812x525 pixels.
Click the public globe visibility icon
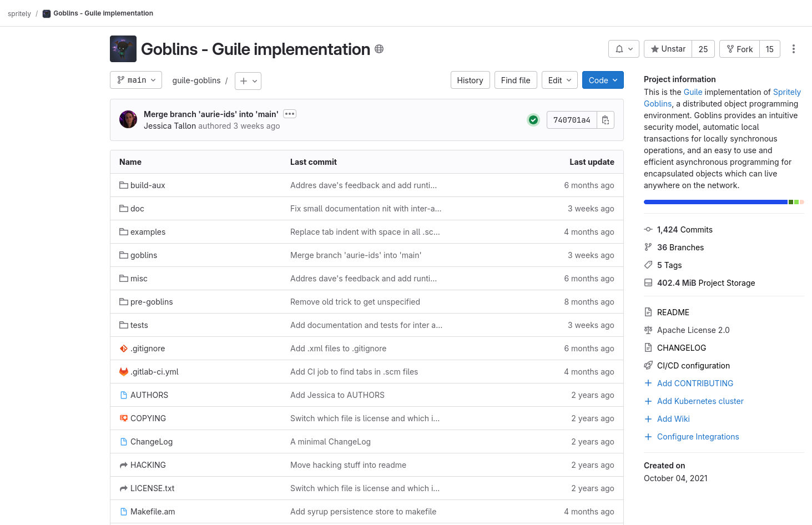[x=379, y=49]
